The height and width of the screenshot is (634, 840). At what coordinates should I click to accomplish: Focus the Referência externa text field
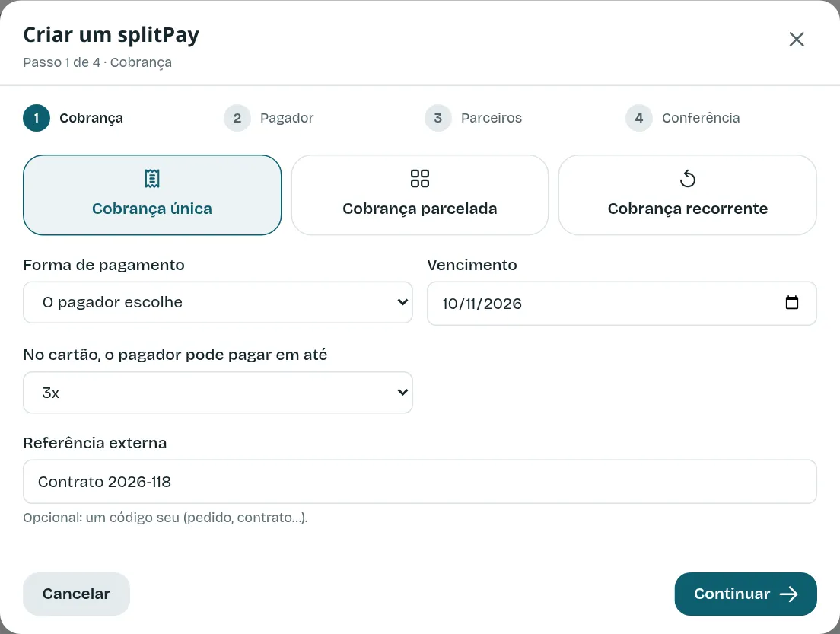[x=419, y=481]
